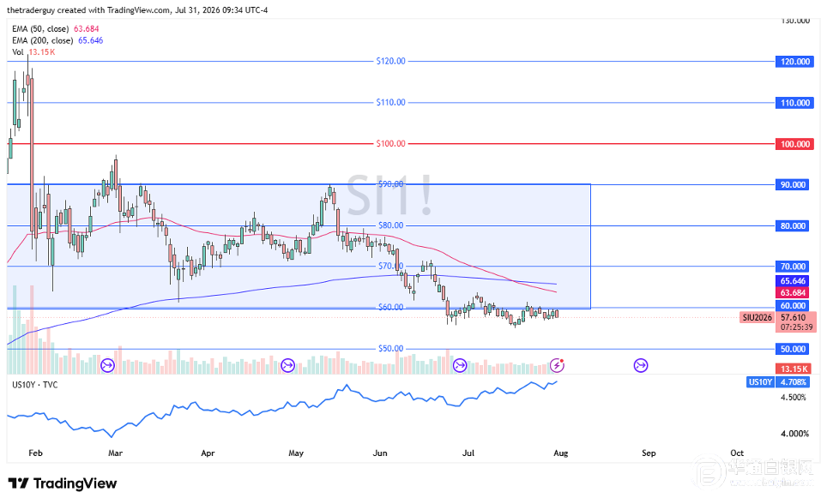Click the Oct label on time axis
Viewport: 827px width, 504px height.
coord(737,453)
